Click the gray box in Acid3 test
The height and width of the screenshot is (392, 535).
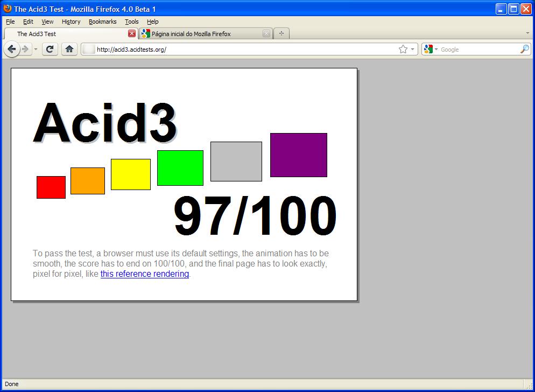click(x=236, y=162)
